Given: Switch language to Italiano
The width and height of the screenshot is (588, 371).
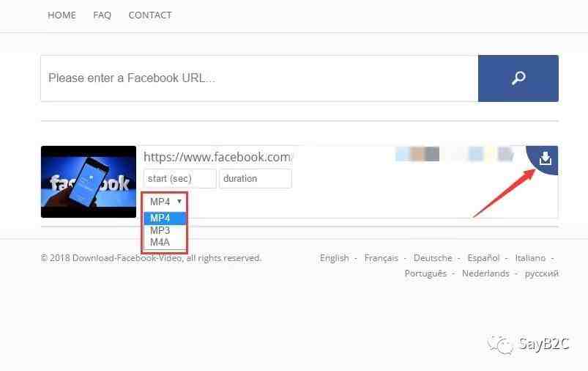Looking at the screenshot, I should click(x=530, y=258).
